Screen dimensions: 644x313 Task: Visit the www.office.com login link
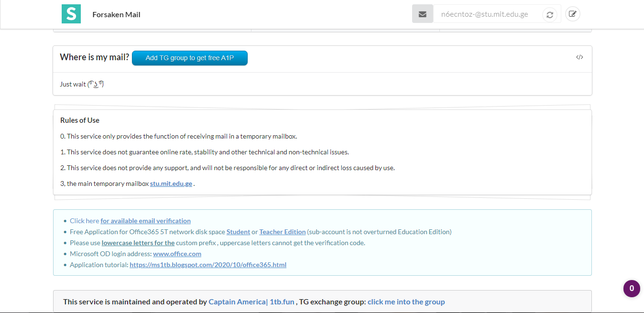point(177,254)
